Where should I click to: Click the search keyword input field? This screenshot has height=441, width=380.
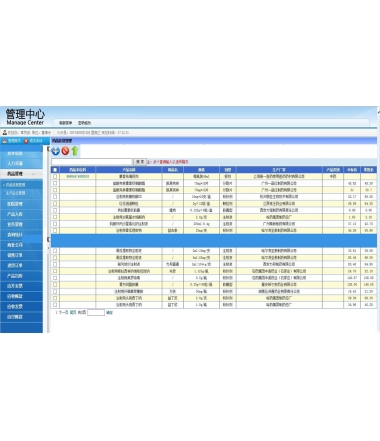92,162
